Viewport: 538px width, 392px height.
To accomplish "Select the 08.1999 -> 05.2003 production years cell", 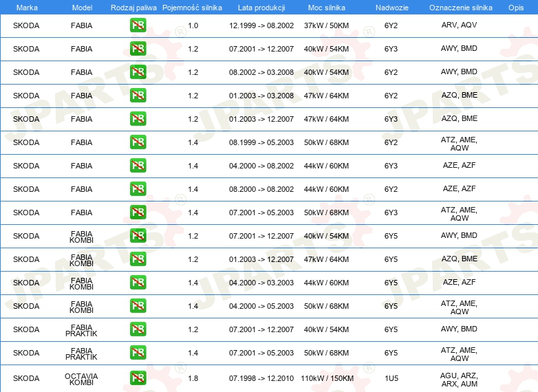I will [261, 142].
